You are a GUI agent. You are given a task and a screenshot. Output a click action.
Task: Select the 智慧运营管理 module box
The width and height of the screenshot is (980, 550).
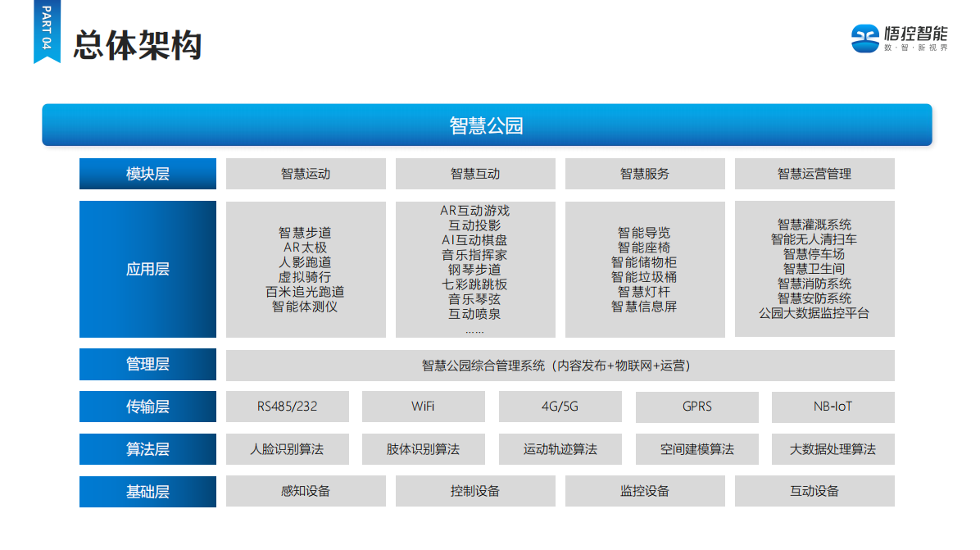pos(814,174)
